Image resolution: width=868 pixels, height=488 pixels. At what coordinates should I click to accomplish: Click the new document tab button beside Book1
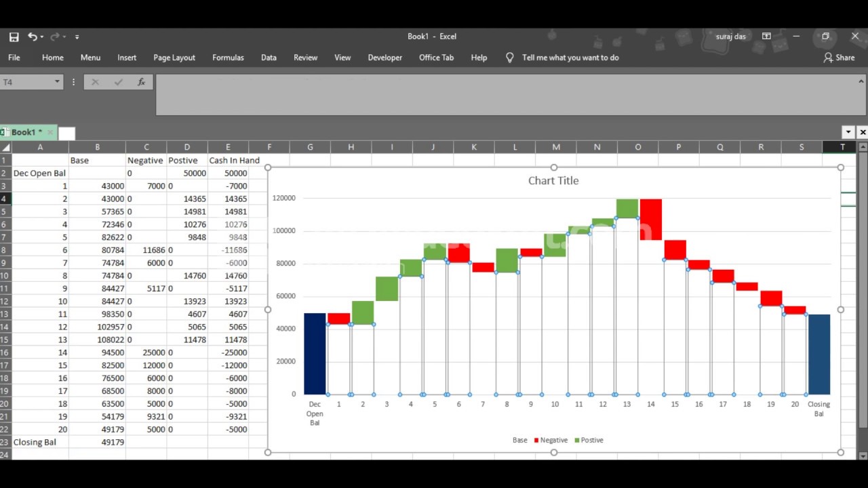pyautogui.click(x=66, y=133)
